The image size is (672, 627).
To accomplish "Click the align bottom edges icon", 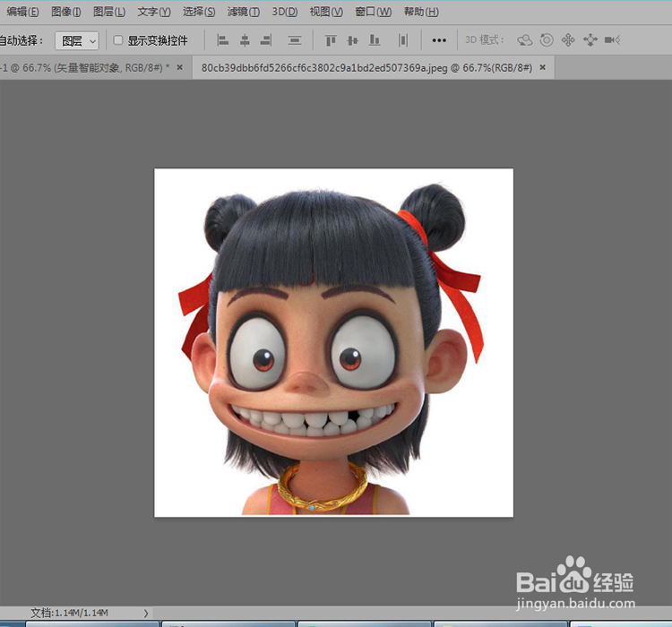I will pyautogui.click(x=375, y=40).
